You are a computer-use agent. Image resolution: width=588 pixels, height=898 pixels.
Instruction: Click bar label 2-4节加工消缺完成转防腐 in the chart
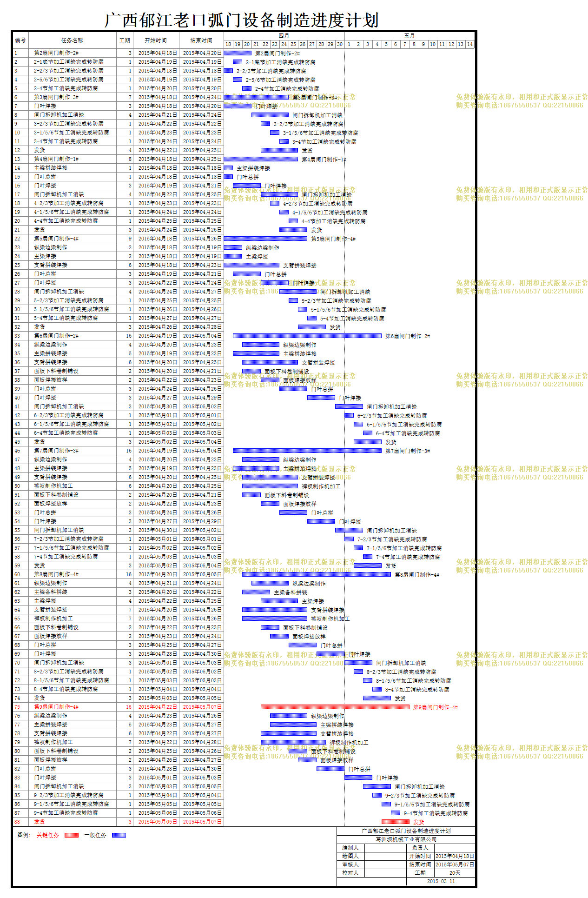tap(287, 89)
